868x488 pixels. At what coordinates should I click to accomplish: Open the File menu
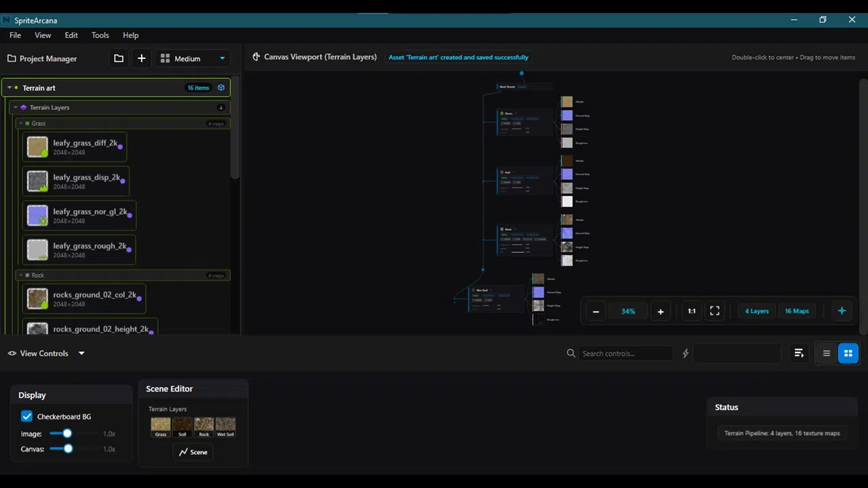coord(15,35)
